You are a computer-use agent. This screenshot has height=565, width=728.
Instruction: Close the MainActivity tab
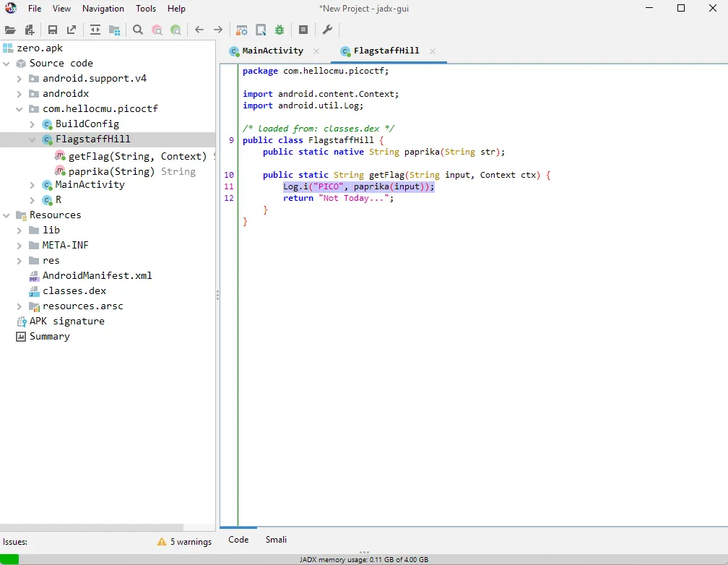pyautogui.click(x=316, y=51)
